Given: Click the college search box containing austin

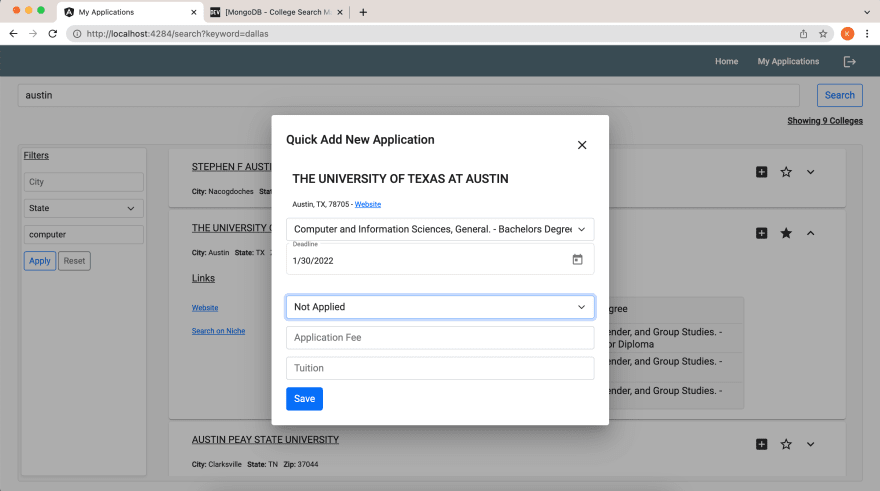Looking at the screenshot, I should (409, 95).
